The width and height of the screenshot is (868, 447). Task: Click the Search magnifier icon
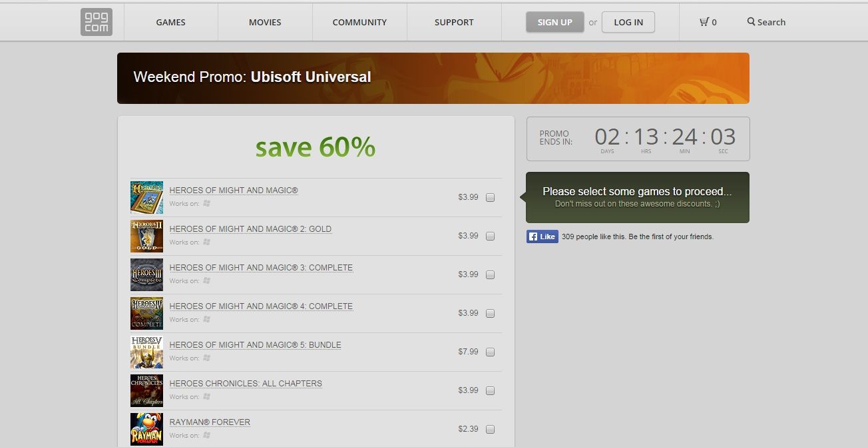pyautogui.click(x=751, y=22)
